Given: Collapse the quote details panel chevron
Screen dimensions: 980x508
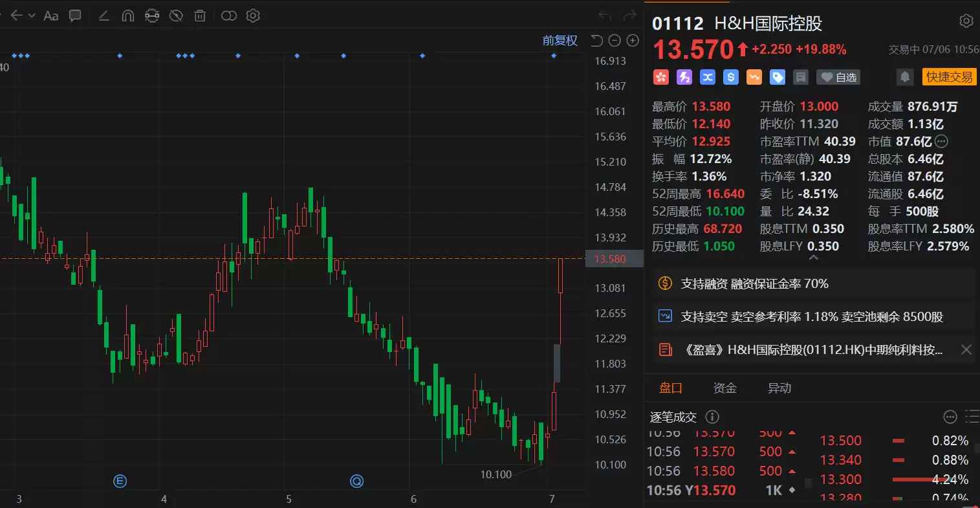Looking at the screenshot, I should point(814,258).
